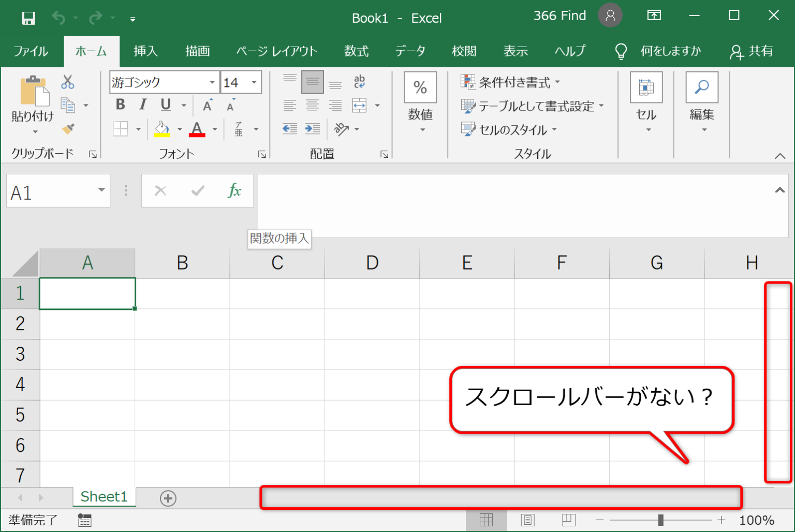This screenshot has width=795, height=532.
Task: Click the Cut (scissors) icon
Action: click(x=67, y=82)
